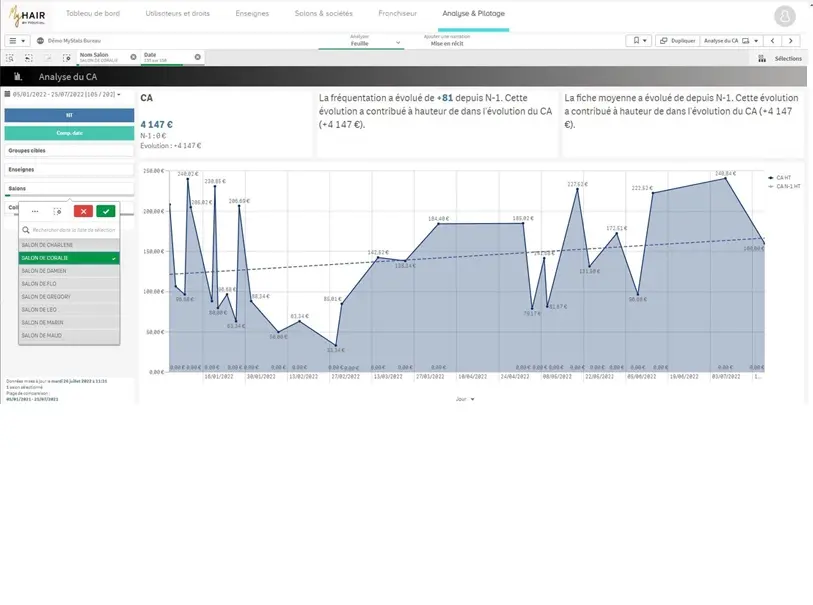The width and height of the screenshot is (813, 605).
Task: Open the Sélections panel
Action: pos(781,59)
